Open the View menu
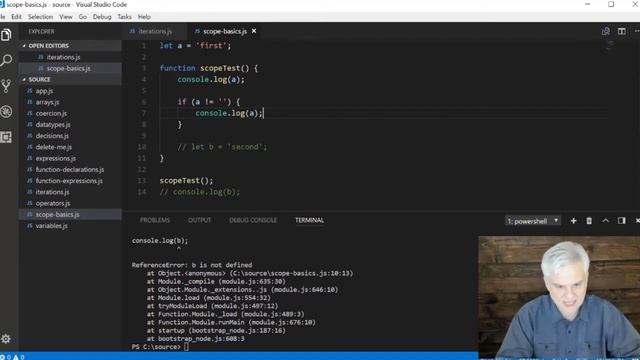Image resolution: width=640 pixels, height=360 pixels. tap(65, 17)
